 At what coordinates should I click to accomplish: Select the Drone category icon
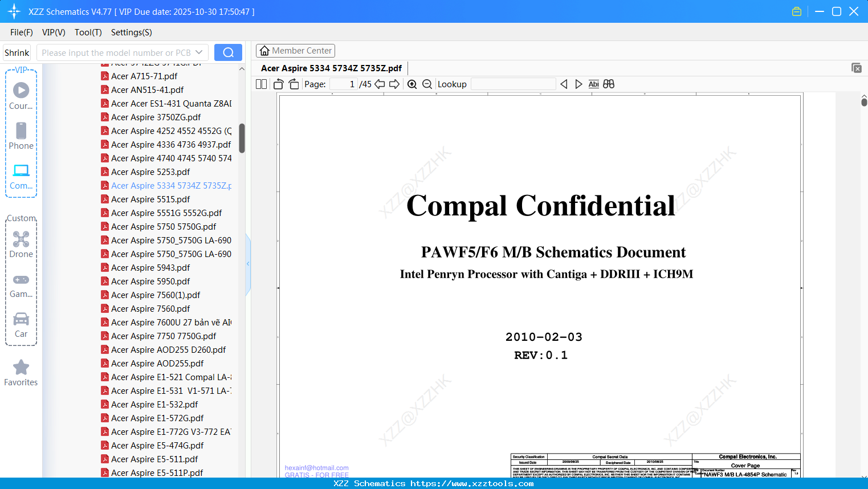coord(21,239)
